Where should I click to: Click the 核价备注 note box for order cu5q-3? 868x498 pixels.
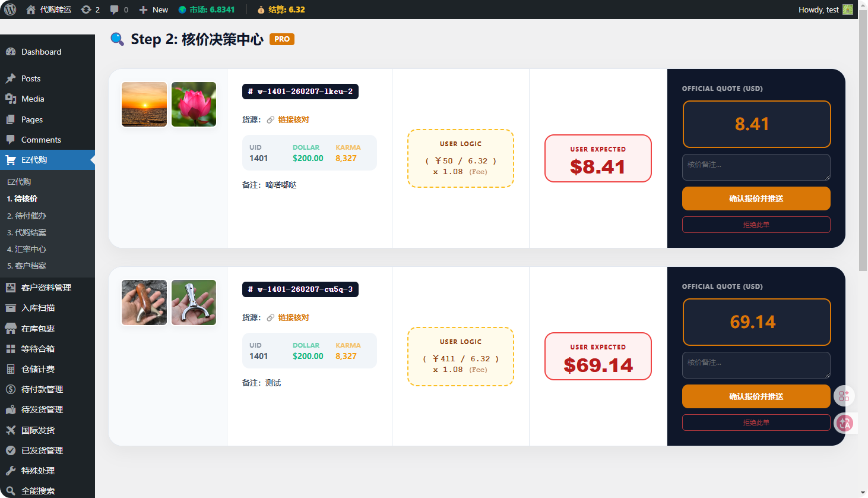[x=756, y=365]
